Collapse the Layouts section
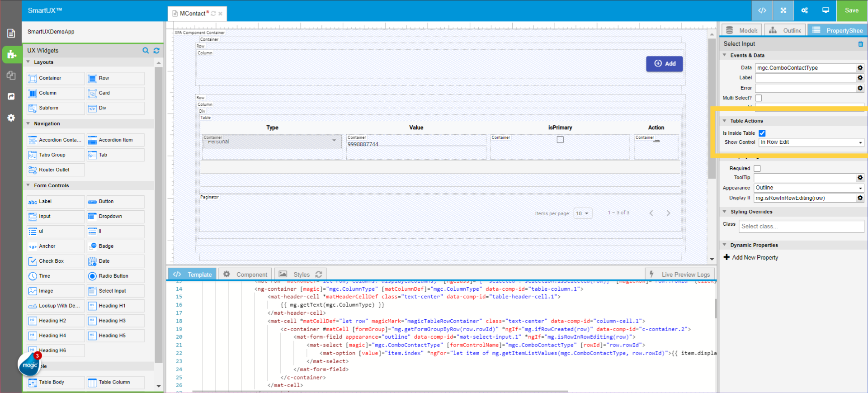 click(28, 62)
